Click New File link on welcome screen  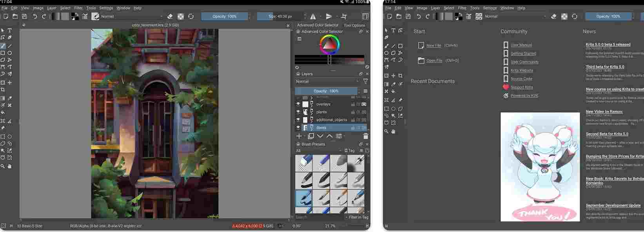click(x=434, y=46)
